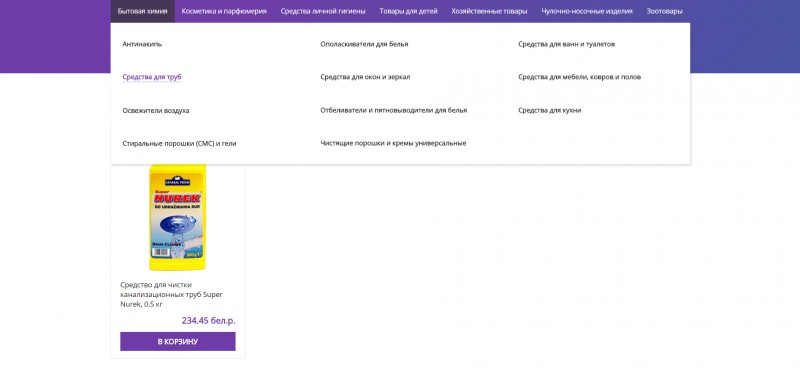Choose the Антинакипь subcategory
800x369 pixels.
point(142,44)
